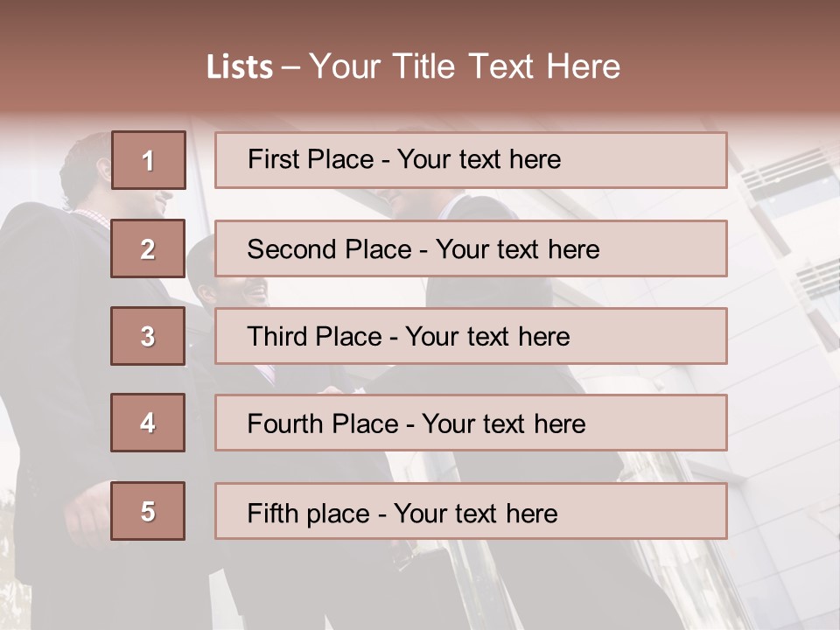840x630 pixels.
Task: Click 'Second Place - Your text here' bar
Action: coord(471,248)
